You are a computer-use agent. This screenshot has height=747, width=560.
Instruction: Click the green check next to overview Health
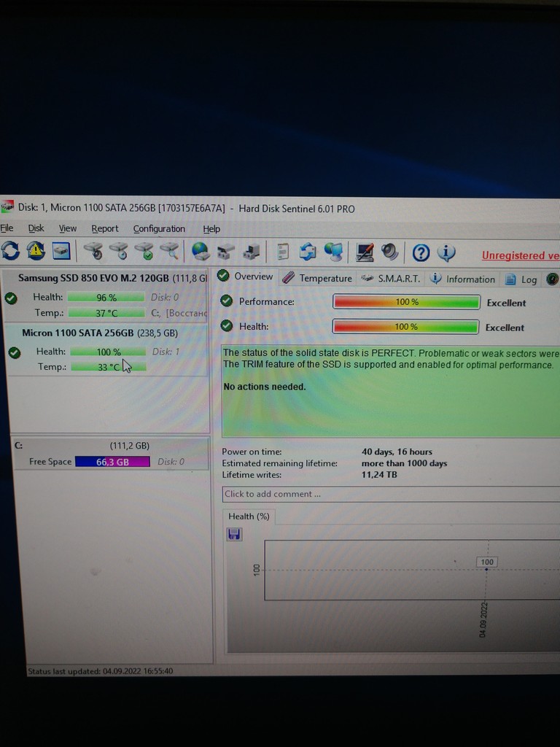(227, 326)
